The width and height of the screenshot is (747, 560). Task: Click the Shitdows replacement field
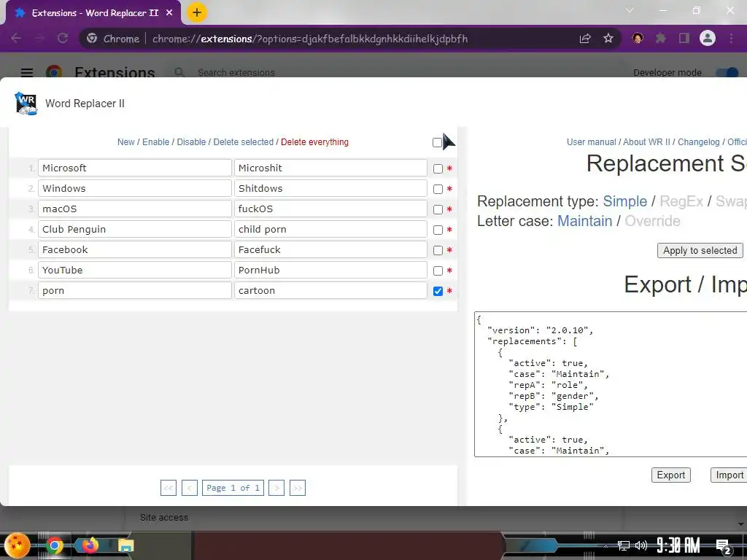click(330, 188)
